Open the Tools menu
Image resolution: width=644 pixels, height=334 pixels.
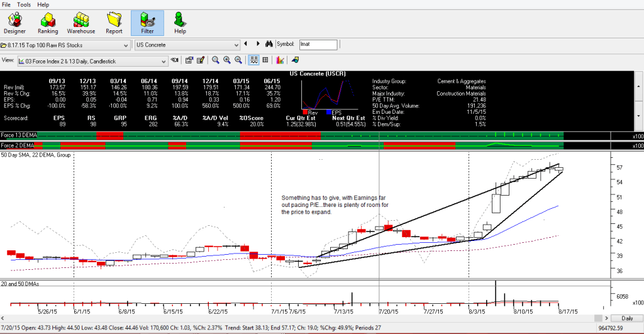pyautogui.click(x=24, y=4)
